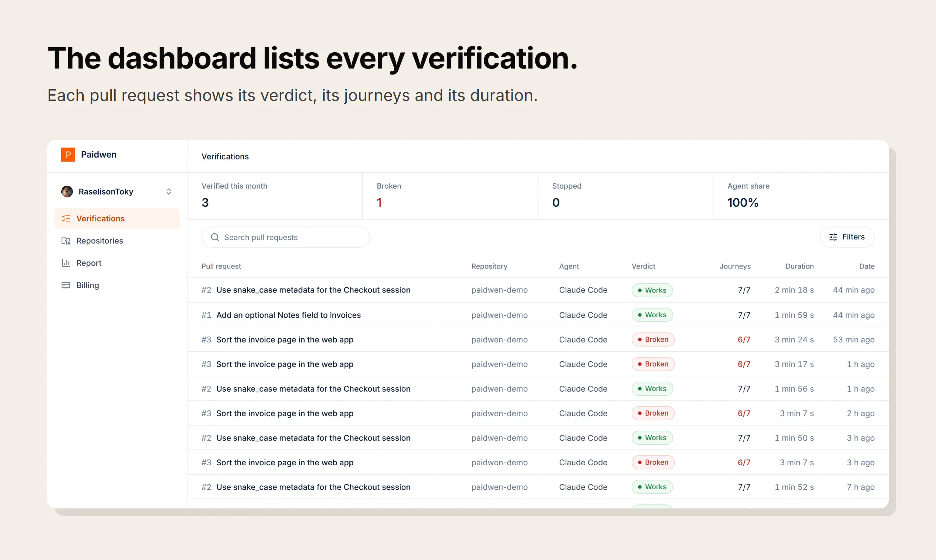
Task: Click the Repositories folder icon
Action: 66,241
